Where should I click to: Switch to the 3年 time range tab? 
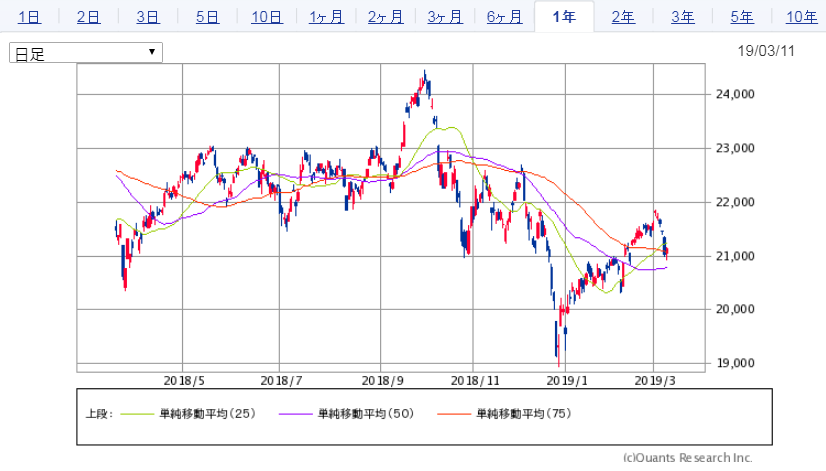pos(683,17)
